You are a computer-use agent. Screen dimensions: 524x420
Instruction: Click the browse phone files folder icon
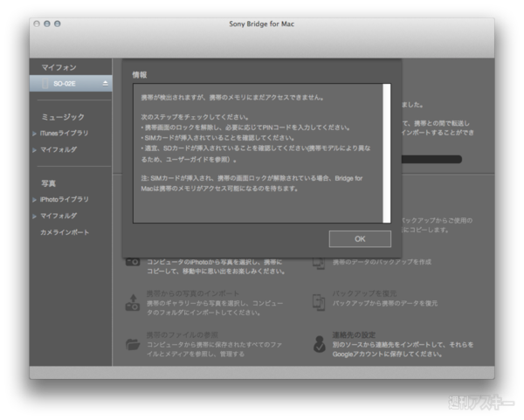click(x=133, y=344)
